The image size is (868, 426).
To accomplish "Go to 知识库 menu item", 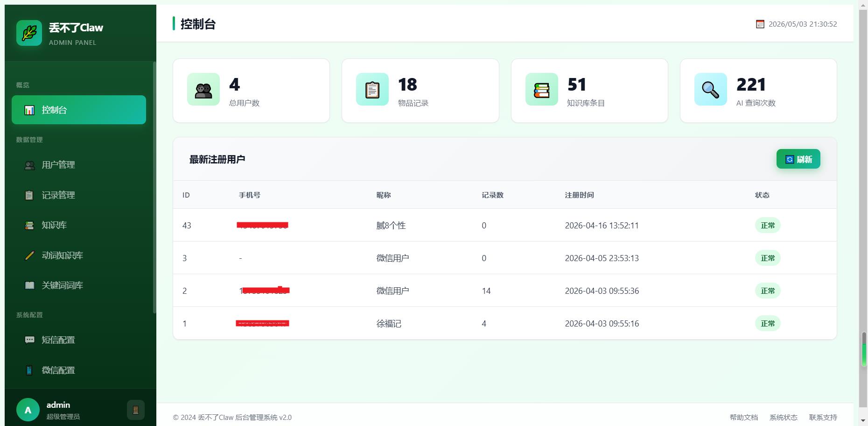I will pos(79,225).
